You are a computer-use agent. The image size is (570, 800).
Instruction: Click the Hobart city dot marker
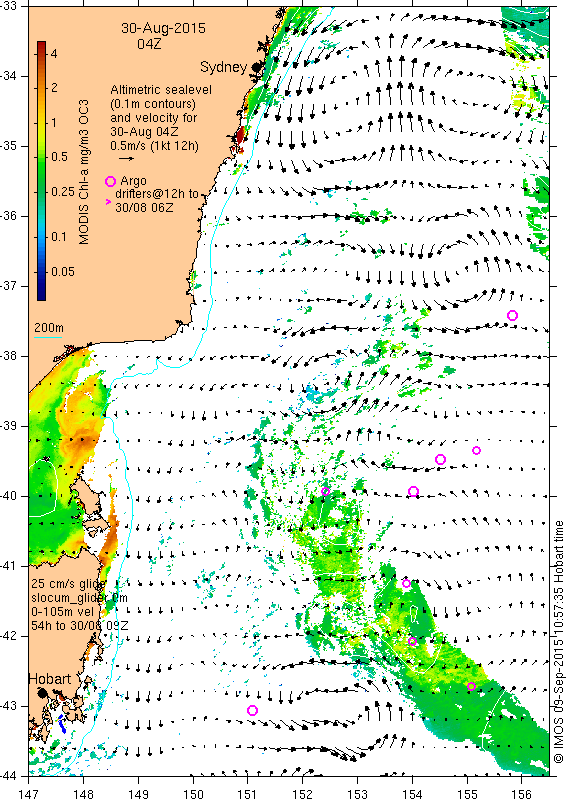click(43, 693)
